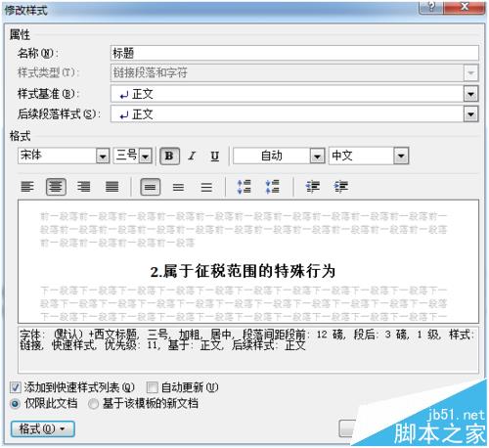Screen dimensions: 489x448
Task: Toggle the Underline formatting button
Action: tap(214, 156)
